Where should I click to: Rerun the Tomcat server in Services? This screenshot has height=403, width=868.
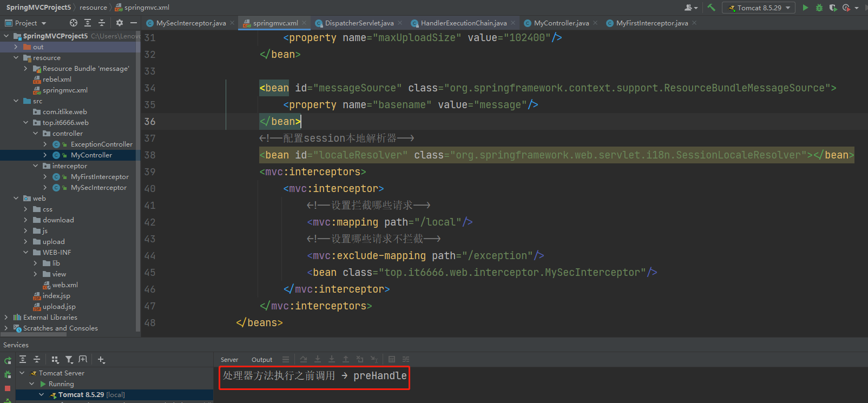tap(8, 360)
